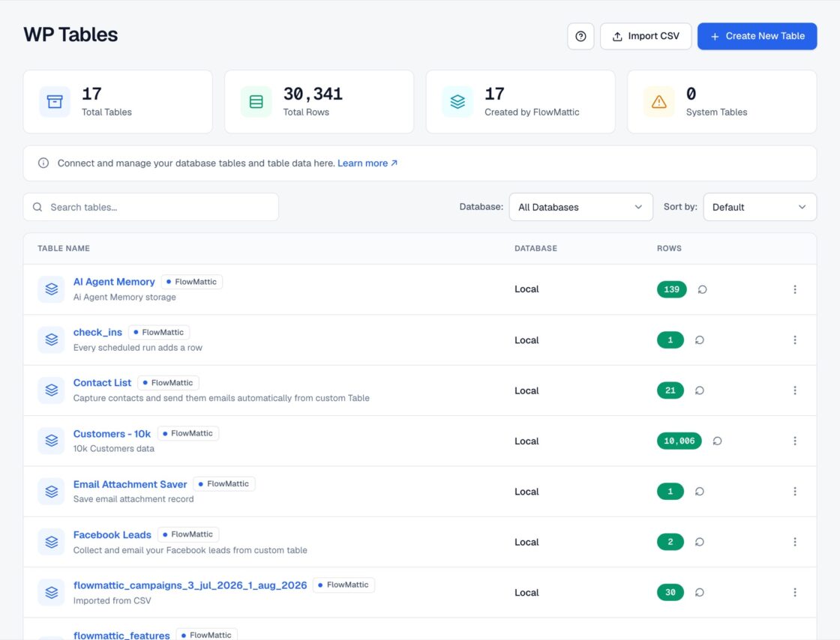Viewport: 840px width, 640px height.
Task: Click the 139 rows badge
Action: point(672,289)
